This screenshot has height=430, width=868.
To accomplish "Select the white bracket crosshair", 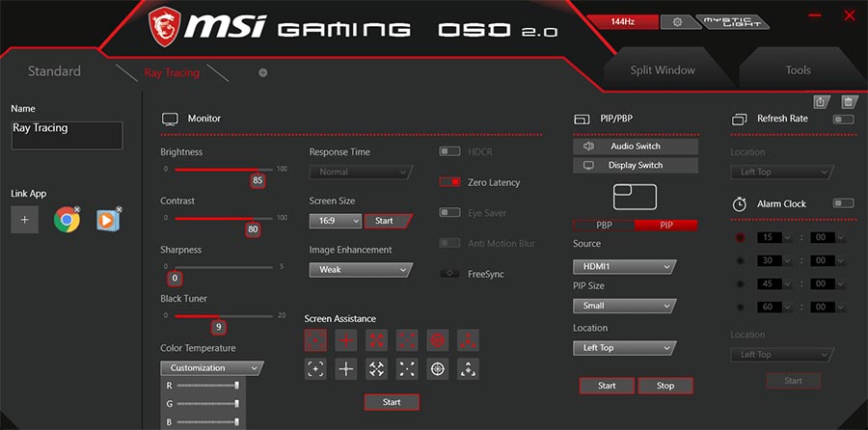I will 315,369.
